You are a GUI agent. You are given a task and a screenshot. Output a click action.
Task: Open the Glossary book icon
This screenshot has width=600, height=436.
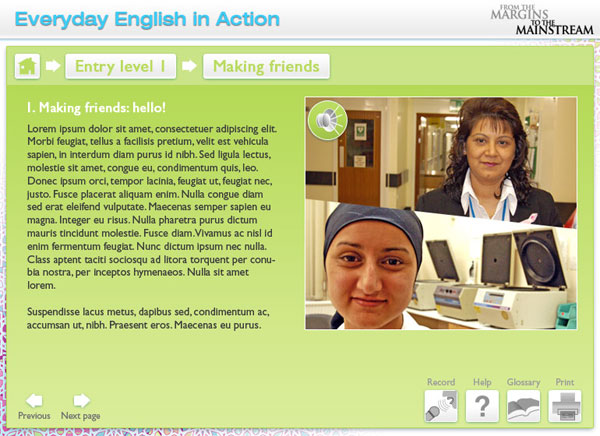(523, 406)
